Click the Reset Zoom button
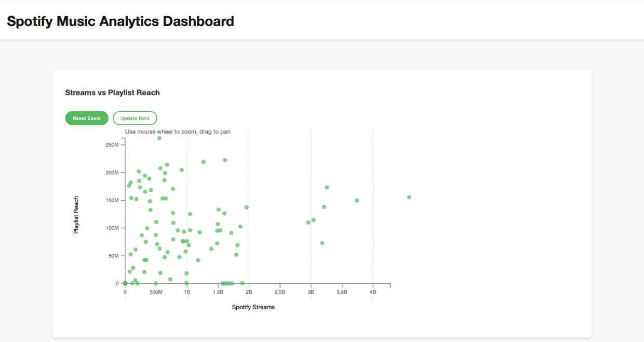Viewport: 644px width, 342px height. (87, 118)
